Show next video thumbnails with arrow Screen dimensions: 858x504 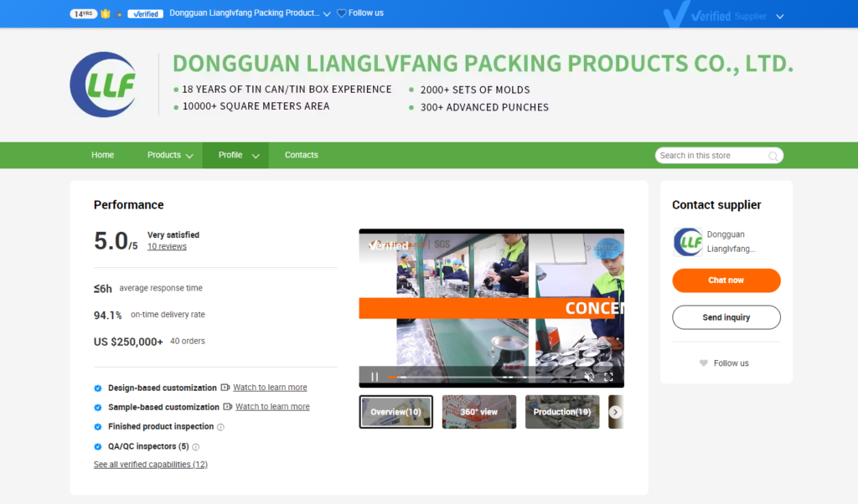616,412
